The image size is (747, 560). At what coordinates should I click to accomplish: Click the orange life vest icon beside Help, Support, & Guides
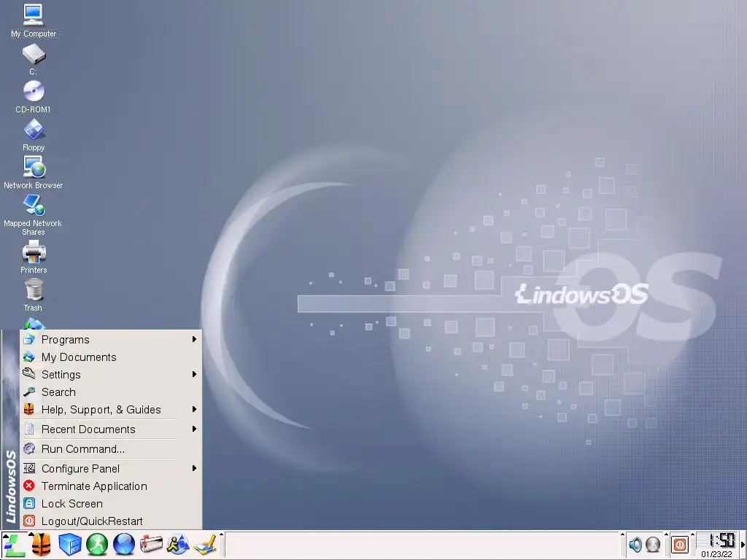point(29,410)
